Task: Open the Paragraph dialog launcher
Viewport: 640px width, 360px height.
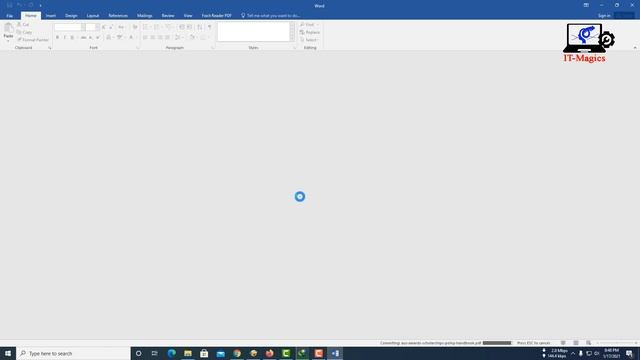Action: click(213, 48)
